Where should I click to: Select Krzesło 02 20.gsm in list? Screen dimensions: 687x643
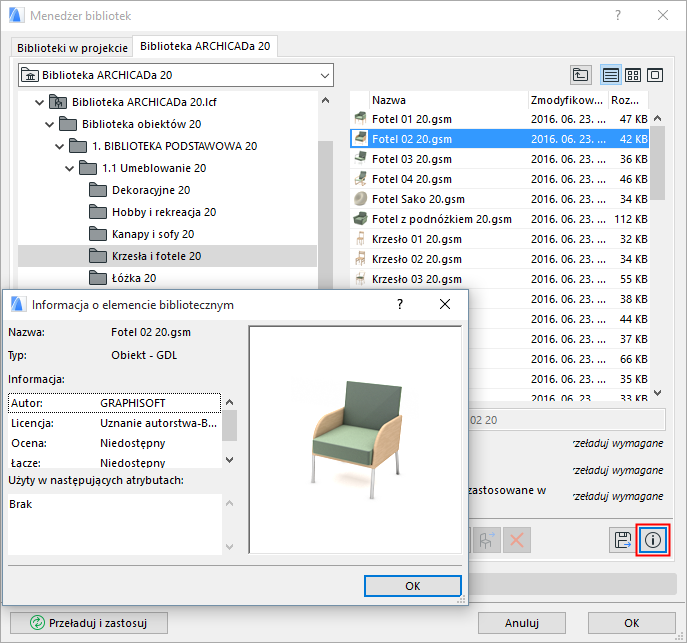tap(499, 259)
